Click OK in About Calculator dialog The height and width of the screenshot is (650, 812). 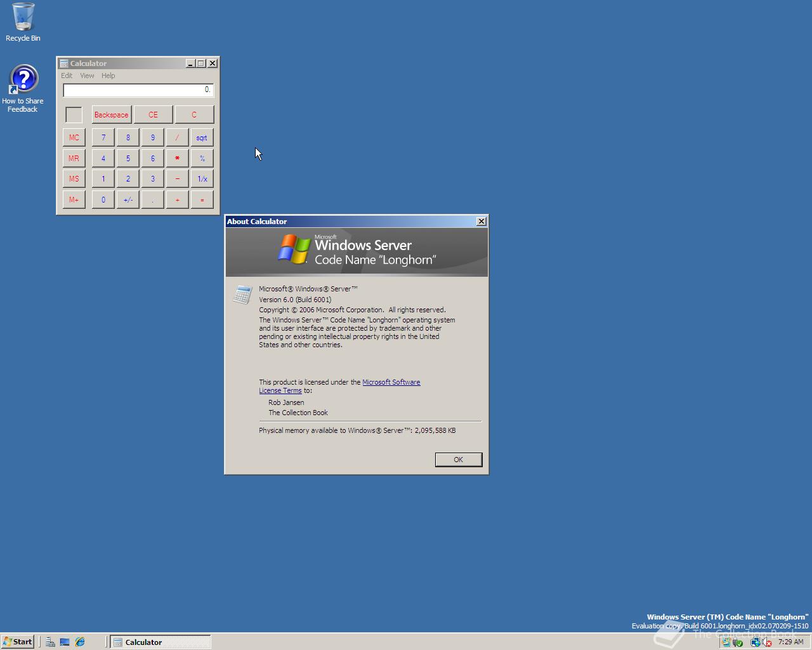click(459, 460)
